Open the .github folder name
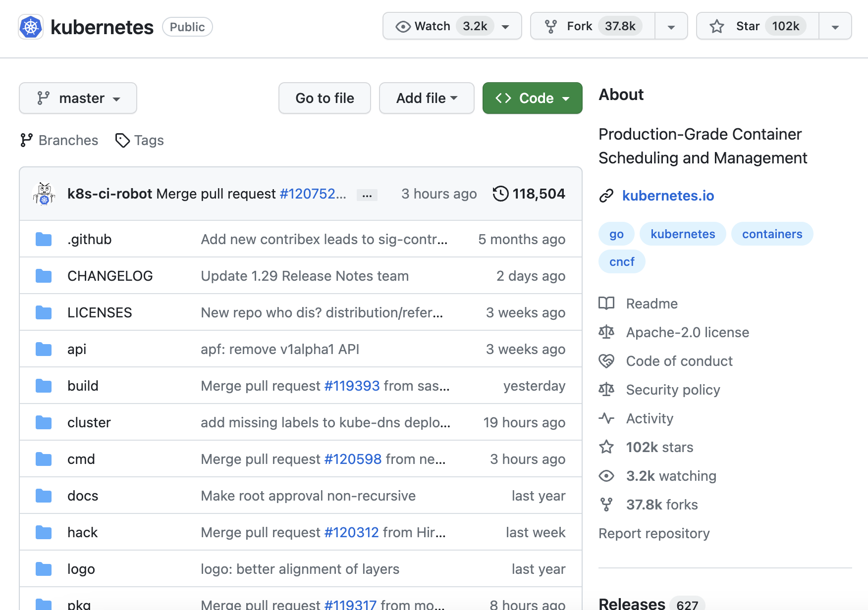The image size is (868, 610). coord(89,239)
